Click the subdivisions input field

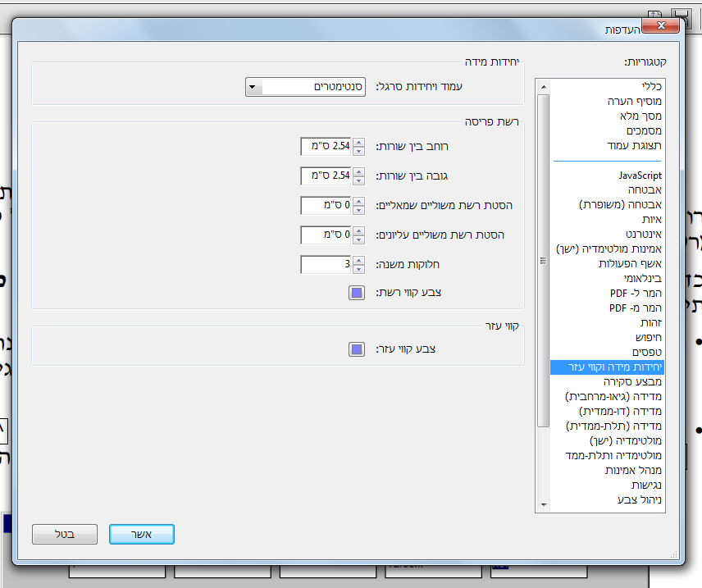coord(326,265)
